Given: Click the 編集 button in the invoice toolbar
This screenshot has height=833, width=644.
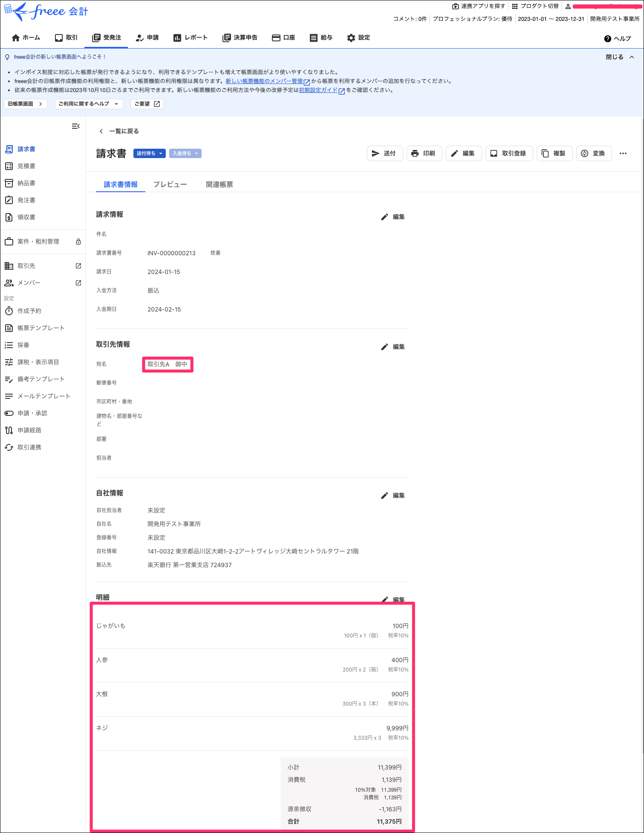Looking at the screenshot, I should (464, 153).
